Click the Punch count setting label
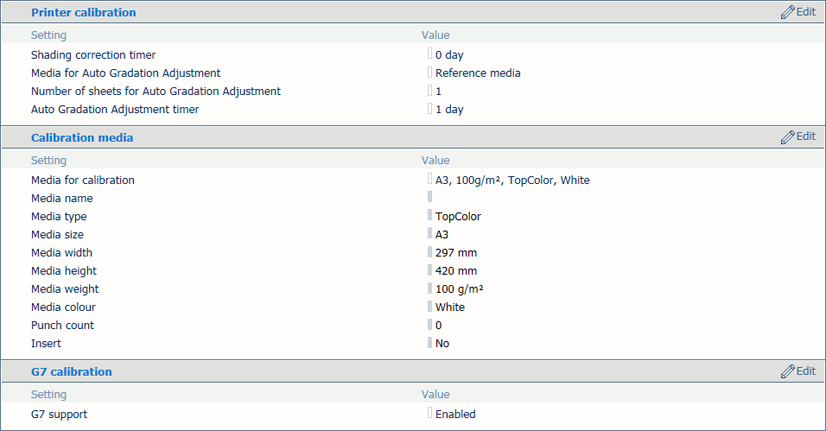The width and height of the screenshot is (826, 431). pyautogui.click(x=62, y=325)
